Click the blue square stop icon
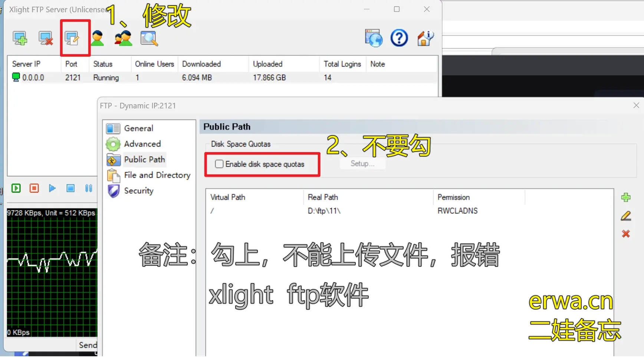The width and height of the screenshot is (644, 357). point(70,188)
